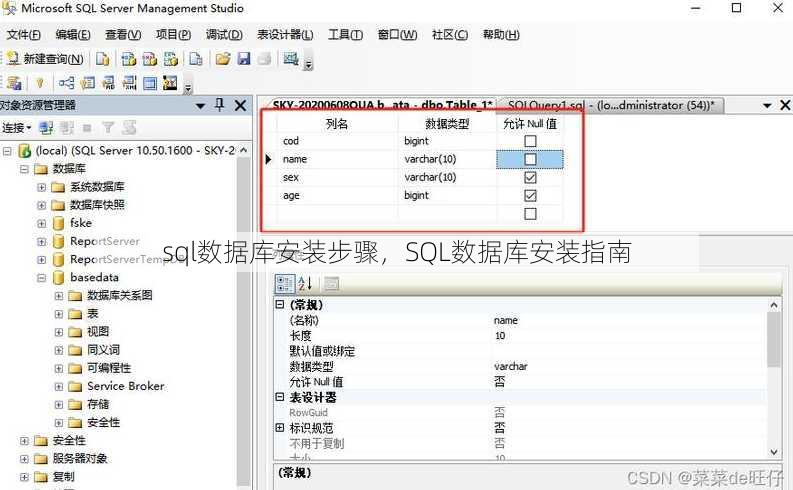Click the Manage XML Indexes icon
793x490 pixels.
coord(129,83)
